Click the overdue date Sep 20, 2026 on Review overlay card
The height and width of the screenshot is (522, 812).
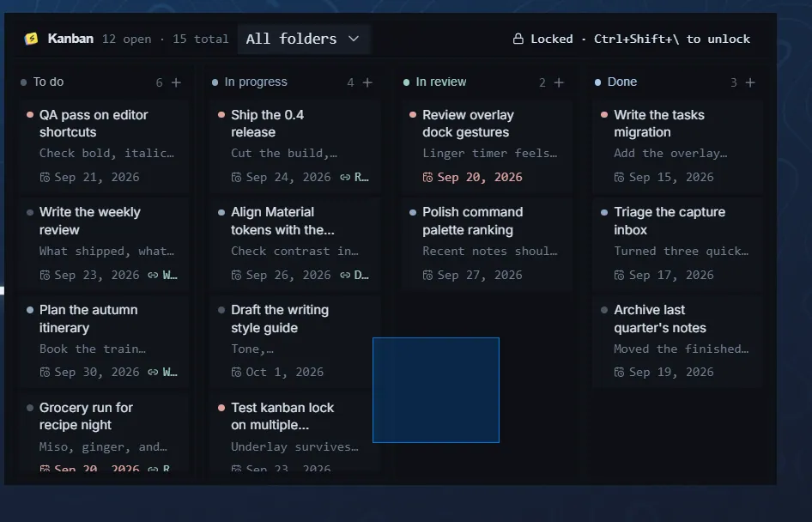coord(480,177)
